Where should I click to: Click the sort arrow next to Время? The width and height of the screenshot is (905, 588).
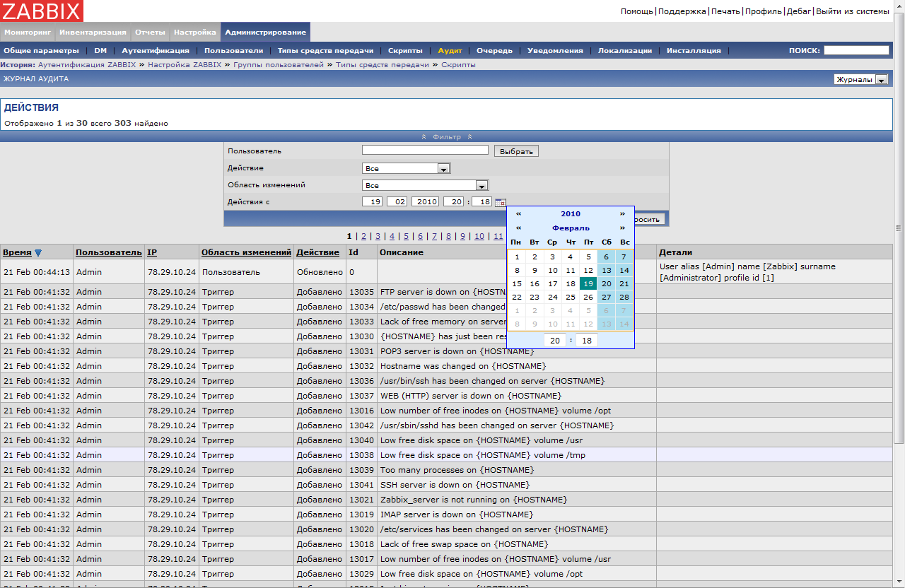click(38, 252)
